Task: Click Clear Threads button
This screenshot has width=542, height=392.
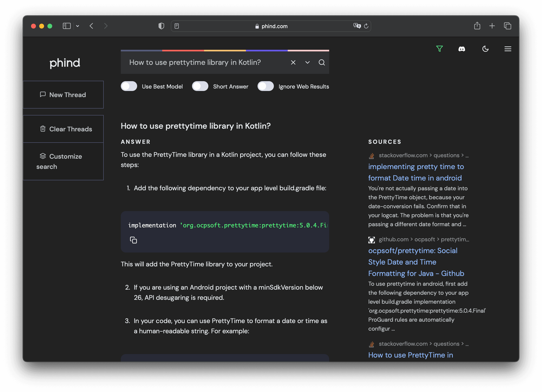Action: tap(63, 129)
